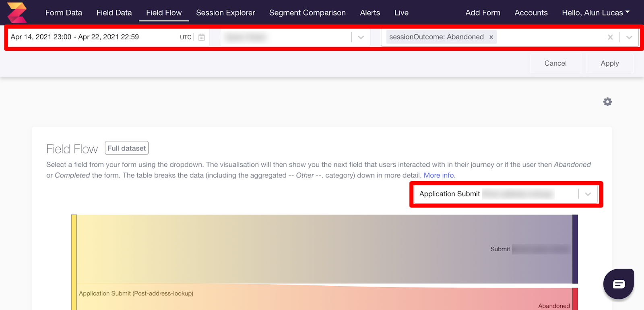The height and width of the screenshot is (310, 644).
Task: Click the Abandoned flow label
Action: click(554, 306)
